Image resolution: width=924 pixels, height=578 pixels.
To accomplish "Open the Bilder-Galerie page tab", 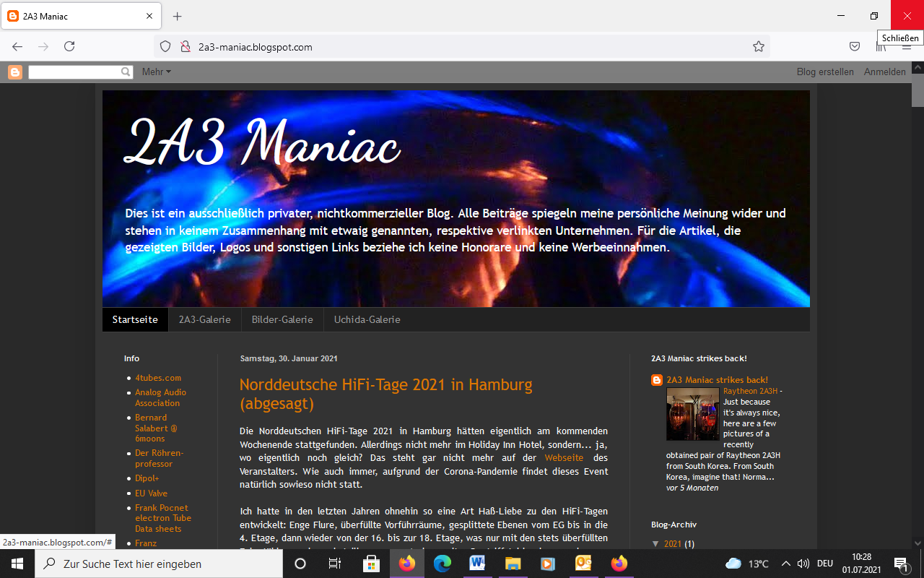I will [x=282, y=319].
